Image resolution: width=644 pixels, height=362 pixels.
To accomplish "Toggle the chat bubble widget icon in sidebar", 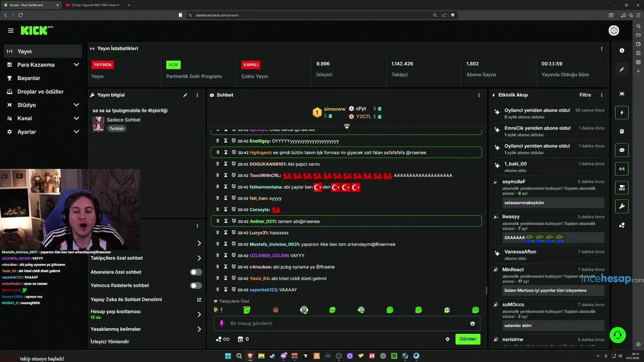I will (622, 150).
